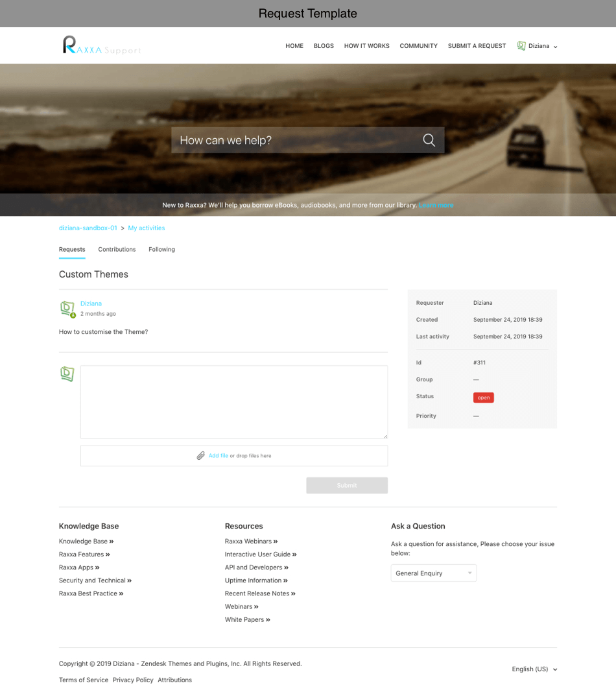Click the Raxxa Support logo
This screenshot has height=692, width=616.
point(101,45)
